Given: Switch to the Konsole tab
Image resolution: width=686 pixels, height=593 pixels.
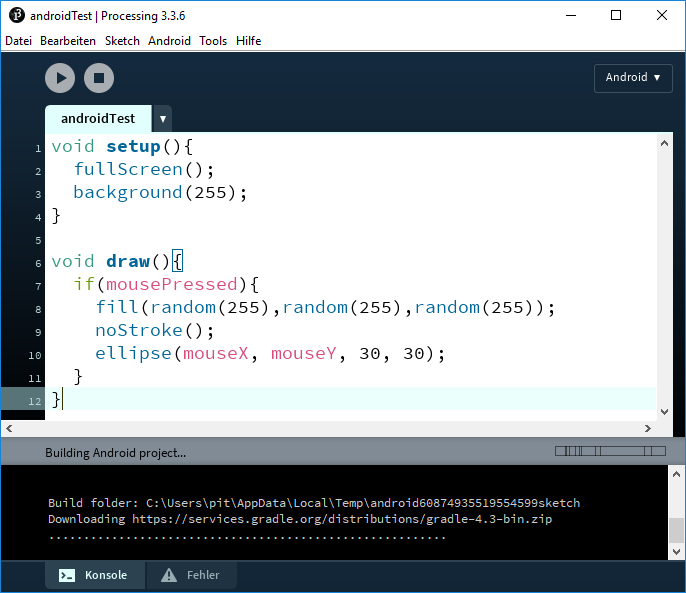Looking at the screenshot, I should click(x=96, y=575).
